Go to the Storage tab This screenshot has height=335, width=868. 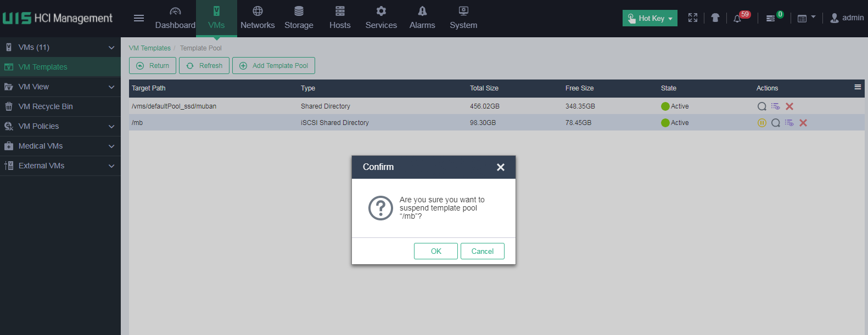pyautogui.click(x=299, y=18)
